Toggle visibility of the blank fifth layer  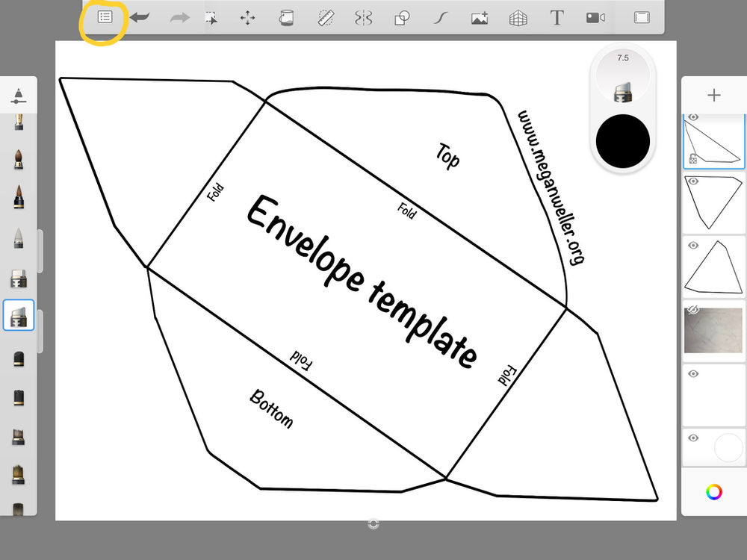[x=694, y=374]
